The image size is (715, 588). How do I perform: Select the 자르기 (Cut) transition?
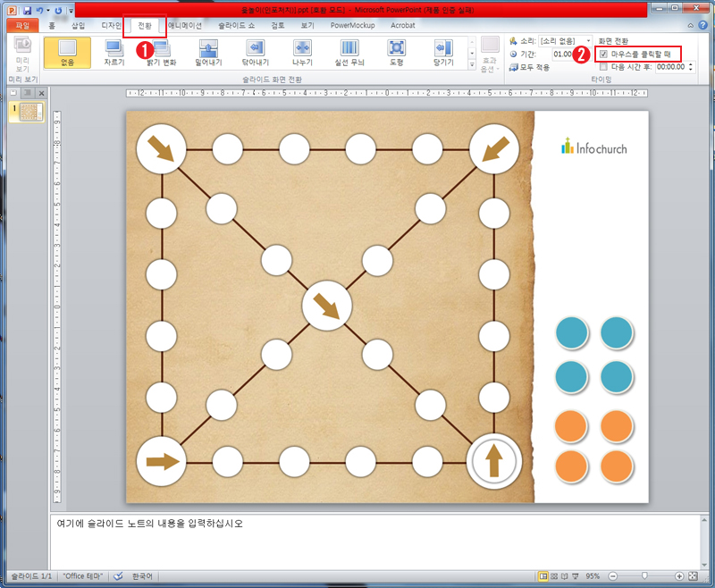[114, 53]
